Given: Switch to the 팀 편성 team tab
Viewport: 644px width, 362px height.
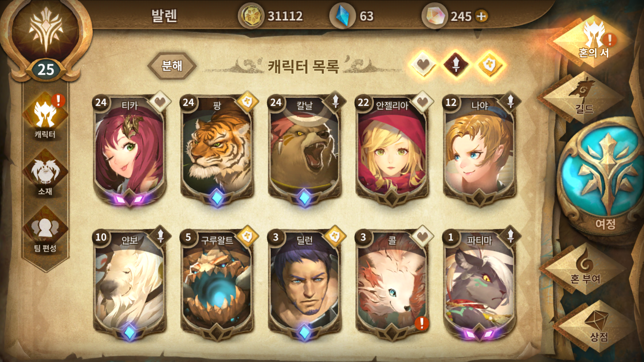Looking at the screenshot, I should pos(45,230).
